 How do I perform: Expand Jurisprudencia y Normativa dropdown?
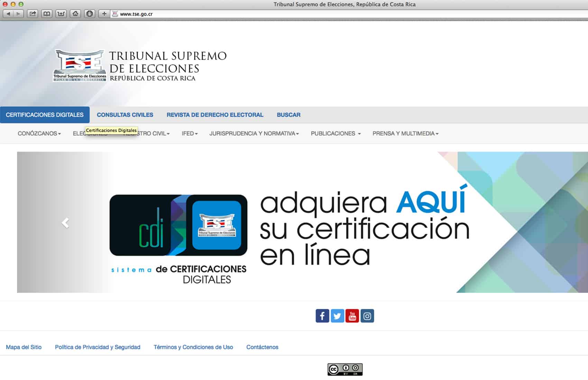254,133
